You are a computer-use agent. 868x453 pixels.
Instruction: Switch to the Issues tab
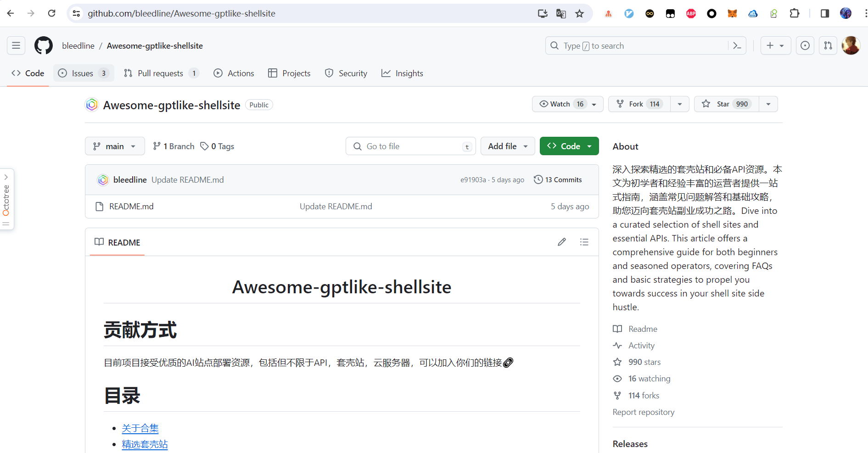click(x=84, y=73)
